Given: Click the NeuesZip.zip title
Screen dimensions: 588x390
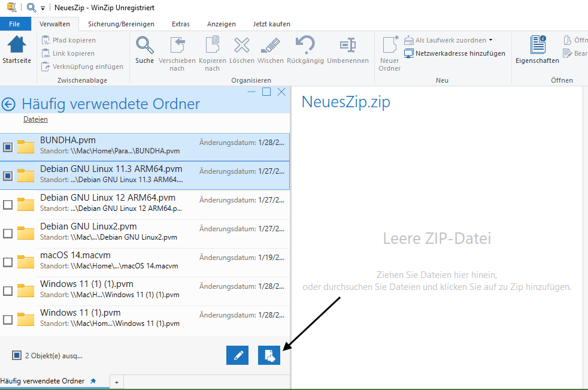Looking at the screenshot, I should coord(345,102).
